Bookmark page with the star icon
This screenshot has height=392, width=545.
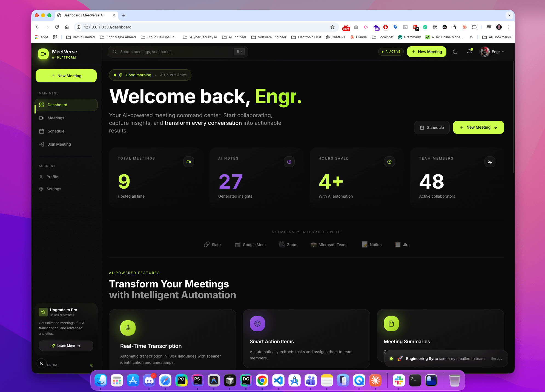pos(332,27)
